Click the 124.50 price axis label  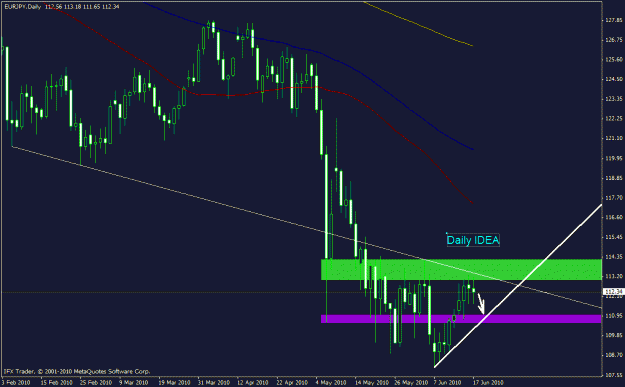click(x=614, y=79)
